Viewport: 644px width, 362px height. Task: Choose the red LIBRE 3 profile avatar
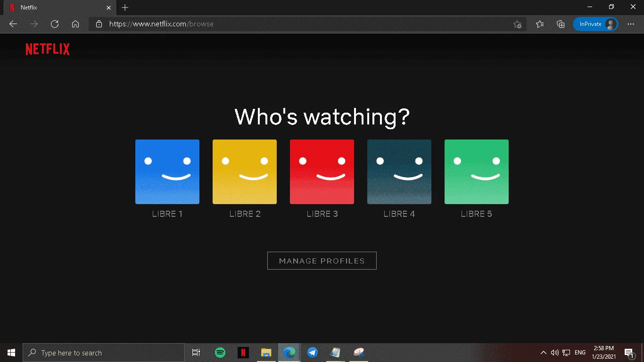pyautogui.click(x=322, y=172)
